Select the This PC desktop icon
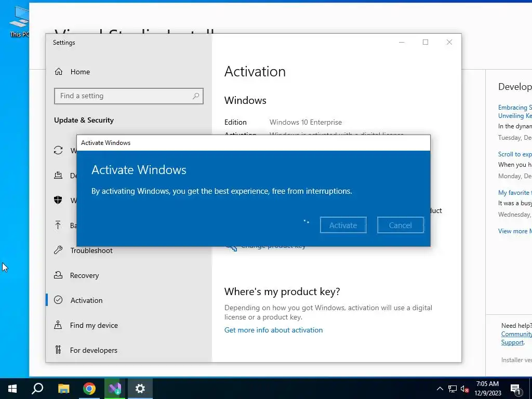This screenshot has width=532, height=399. click(x=19, y=21)
